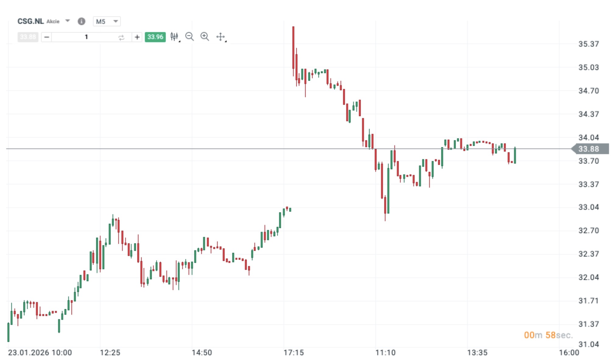
Task: Toggle the volume unit swap icon
Action: pos(121,37)
